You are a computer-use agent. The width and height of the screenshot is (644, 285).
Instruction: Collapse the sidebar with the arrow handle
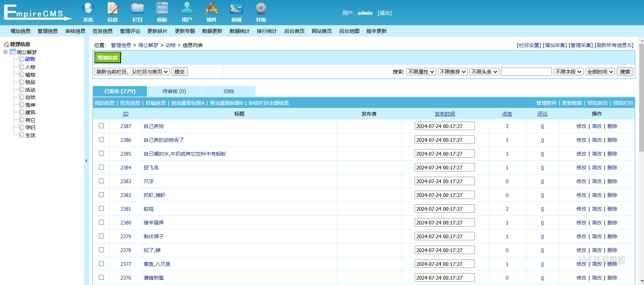(x=86, y=161)
